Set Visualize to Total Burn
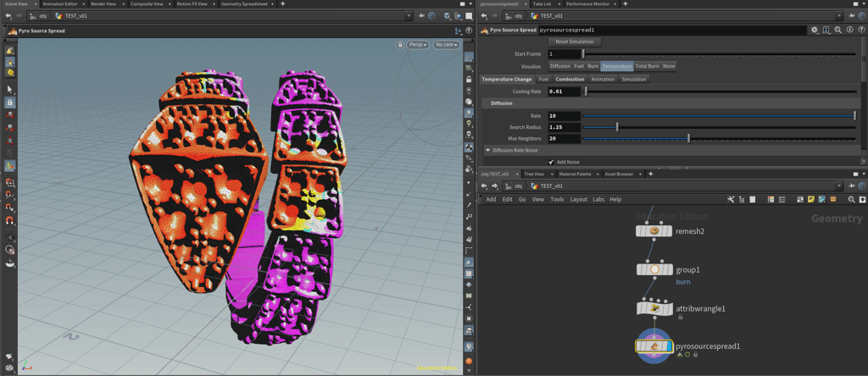The width and height of the screenshot is (868, 376). 647,66
